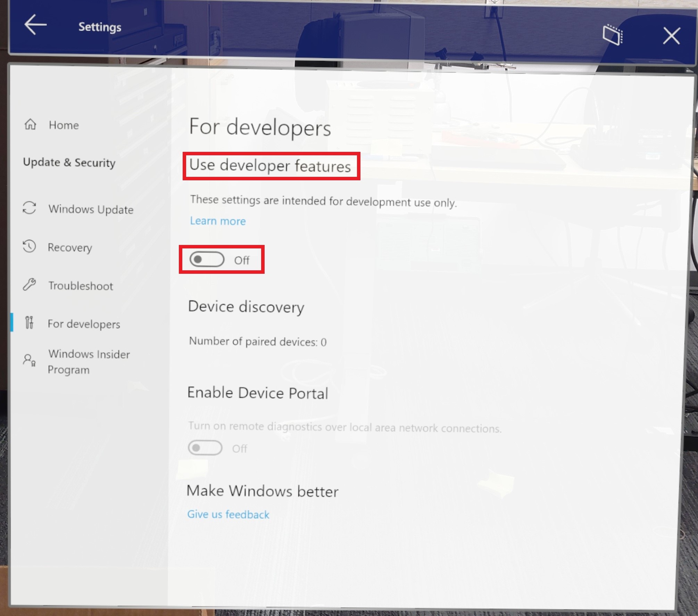This screenshot has width=698, height=616.
Task: Toggle the Enable Device Portal switch
Action: pos(205,448)
